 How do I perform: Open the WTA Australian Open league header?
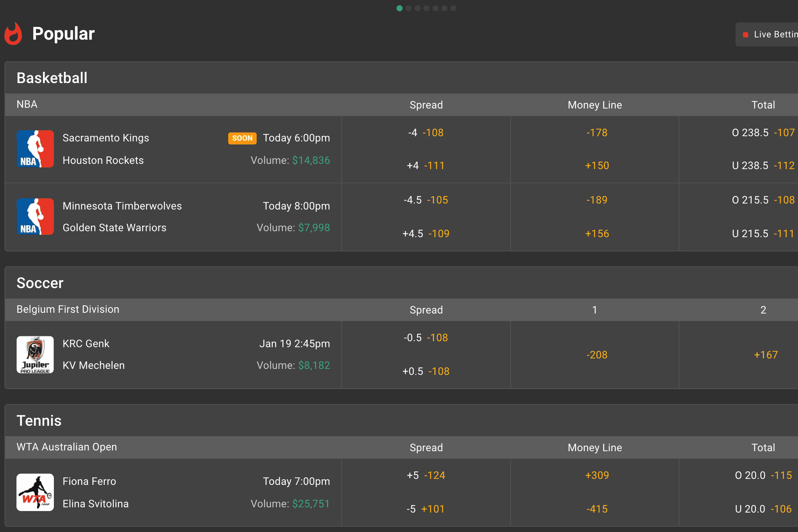67,447
